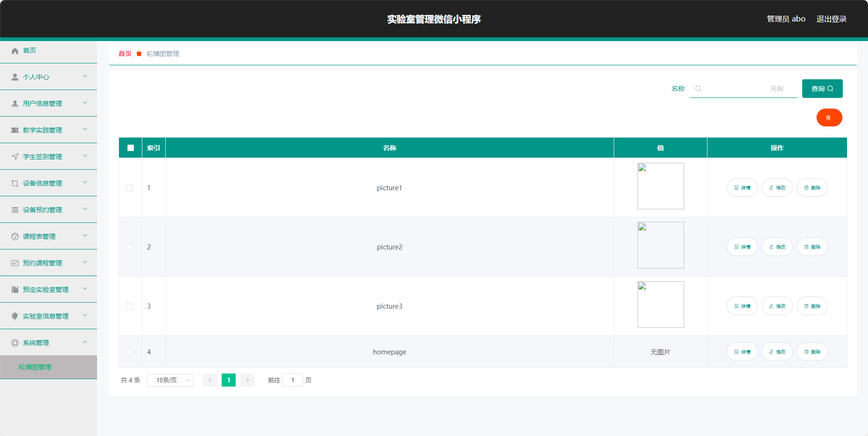The width and height of the screenshot is (868, 436).
Task: Open details (详情) for picture1 row
Action: click(742, 187)
